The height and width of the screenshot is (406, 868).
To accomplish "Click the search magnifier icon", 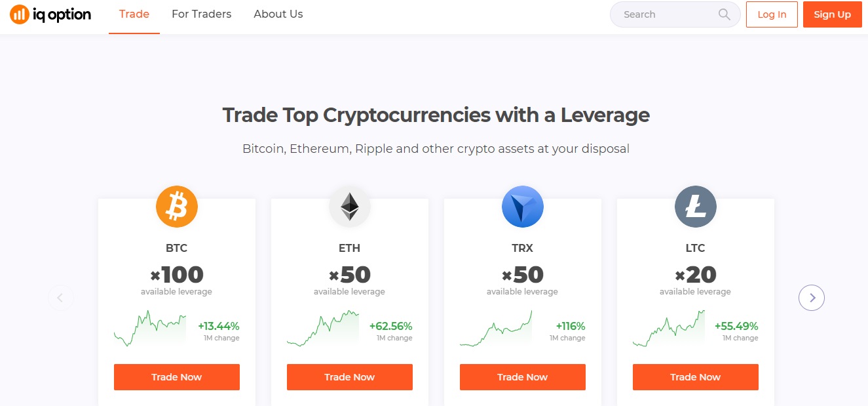I will point(724,14).
